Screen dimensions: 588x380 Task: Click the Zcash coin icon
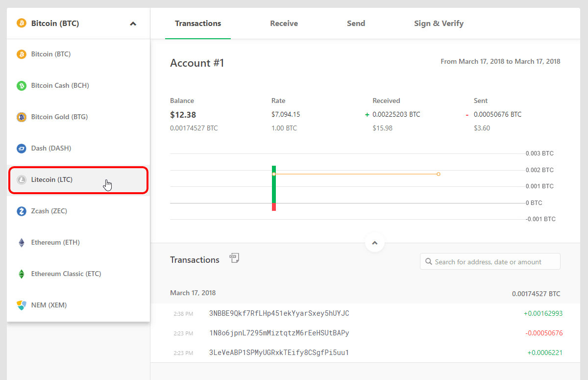(22, 211)
